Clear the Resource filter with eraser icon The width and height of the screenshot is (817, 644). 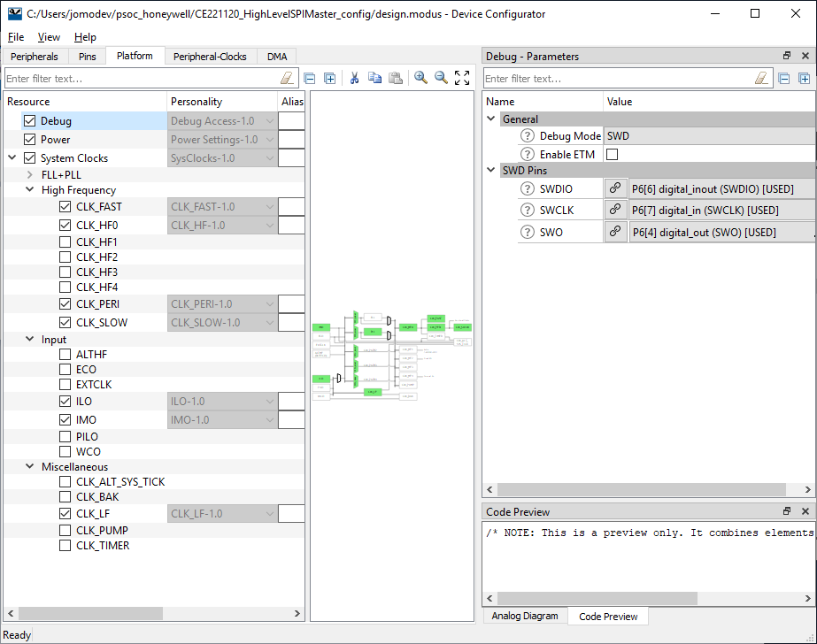coord(287,78)
